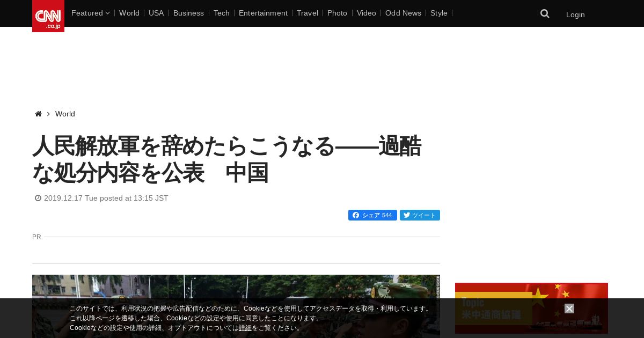Close the cookie notice banner
The width and height of the screenshot is (644, 338).
569,308
